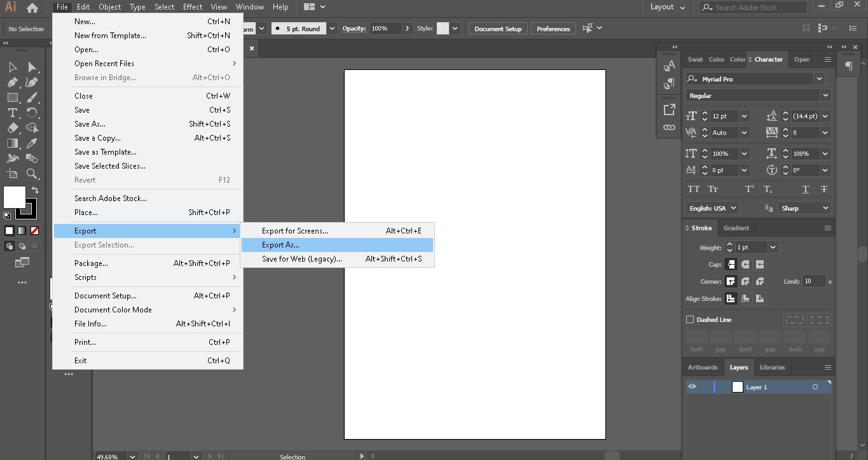
Task: Expand the stroke Weight dropdown
Action: click(773, 247)
